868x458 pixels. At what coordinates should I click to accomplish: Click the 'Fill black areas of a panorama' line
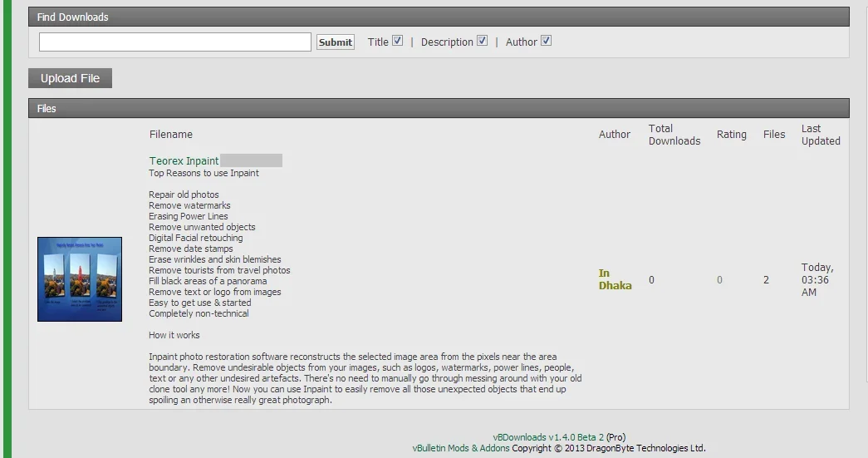(x=208, y=281)
